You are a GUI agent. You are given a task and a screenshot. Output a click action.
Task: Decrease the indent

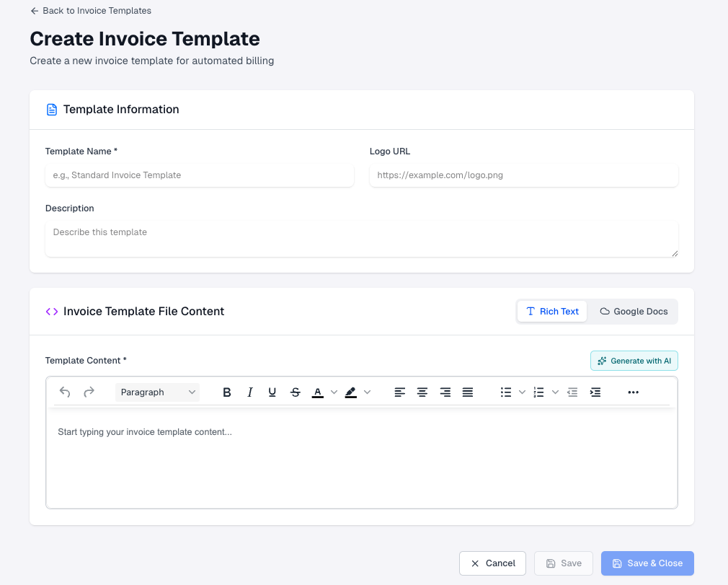(x=572, y=392)
